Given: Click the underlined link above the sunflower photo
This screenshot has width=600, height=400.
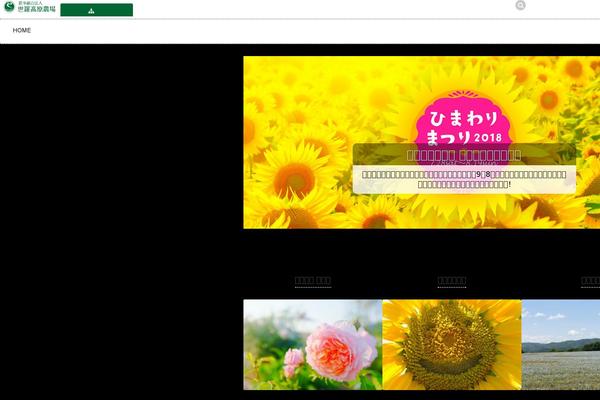Looking at the screenshot, I should [452, 282].
